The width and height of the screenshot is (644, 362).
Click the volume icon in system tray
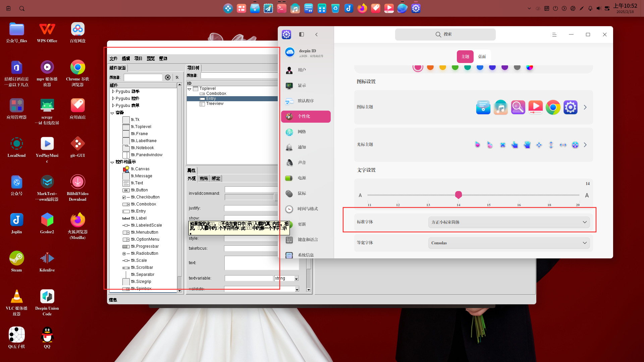[x=599, y=8]
